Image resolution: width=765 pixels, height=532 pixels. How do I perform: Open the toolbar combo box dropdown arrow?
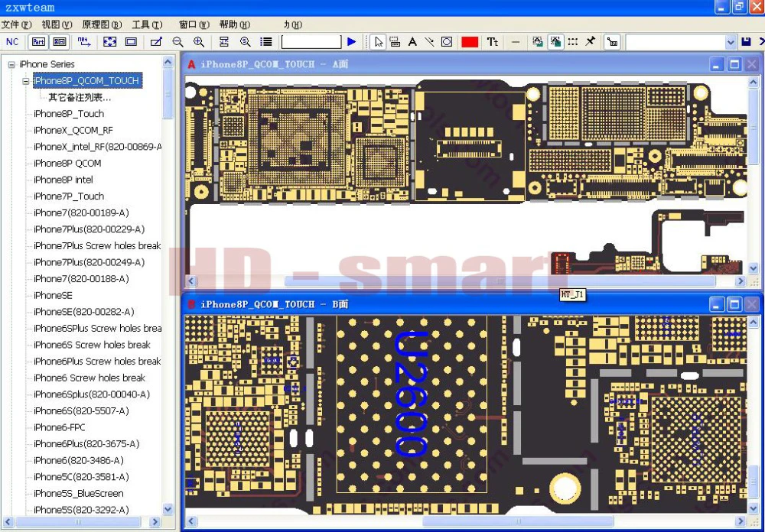click(x=731, y=42)
